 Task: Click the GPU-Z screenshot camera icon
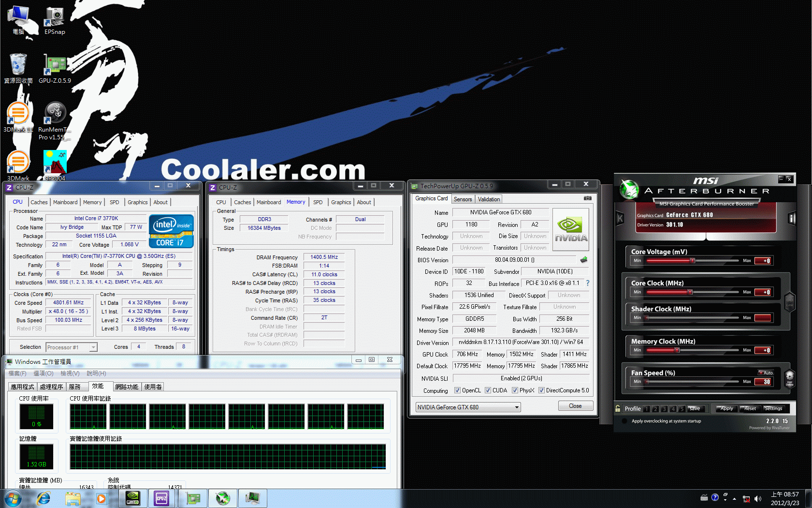pos(587,198)
